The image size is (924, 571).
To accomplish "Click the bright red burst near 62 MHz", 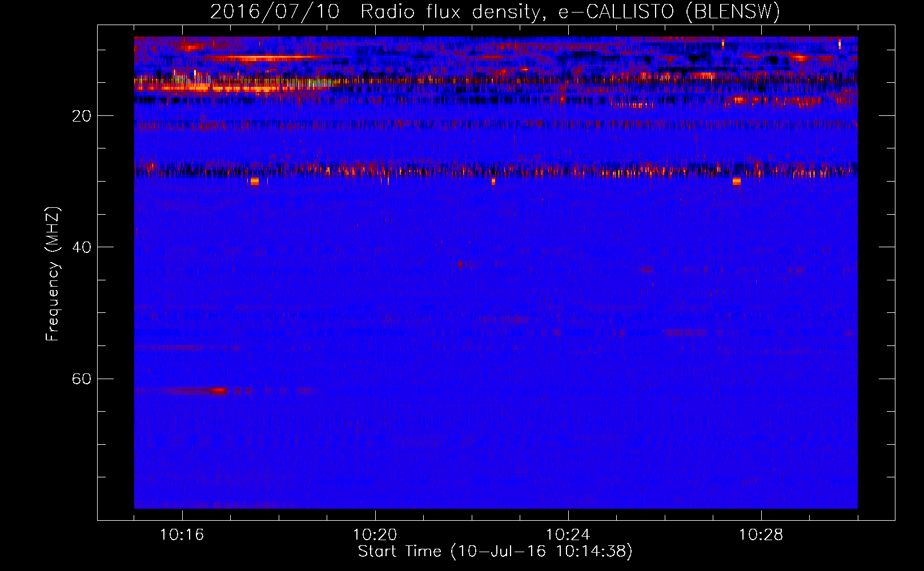I will pyautogui.click(x=219, y=391).
